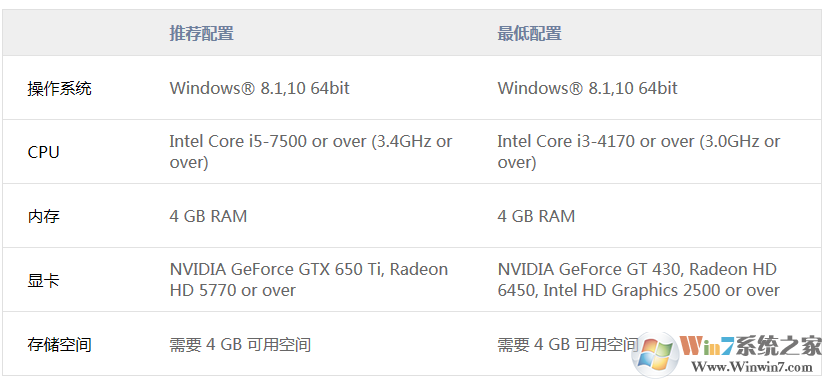Click the 操作系统 row label

59,88
